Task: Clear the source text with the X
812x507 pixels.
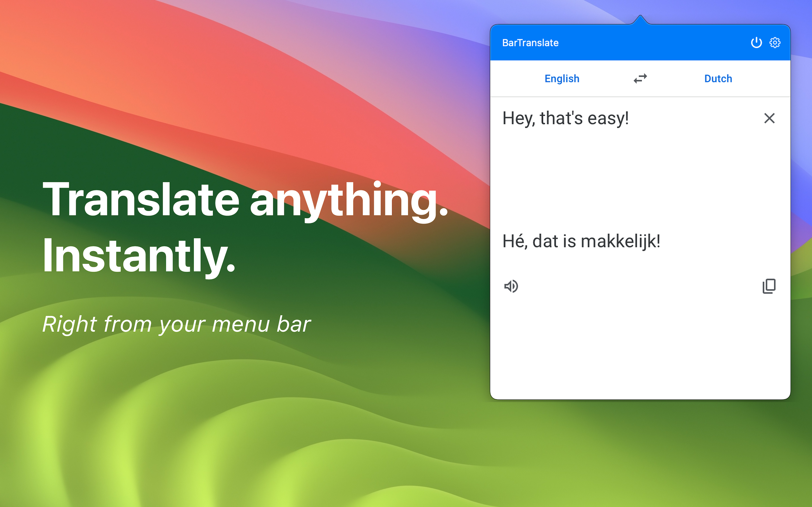Action: [x=769, y=118]
